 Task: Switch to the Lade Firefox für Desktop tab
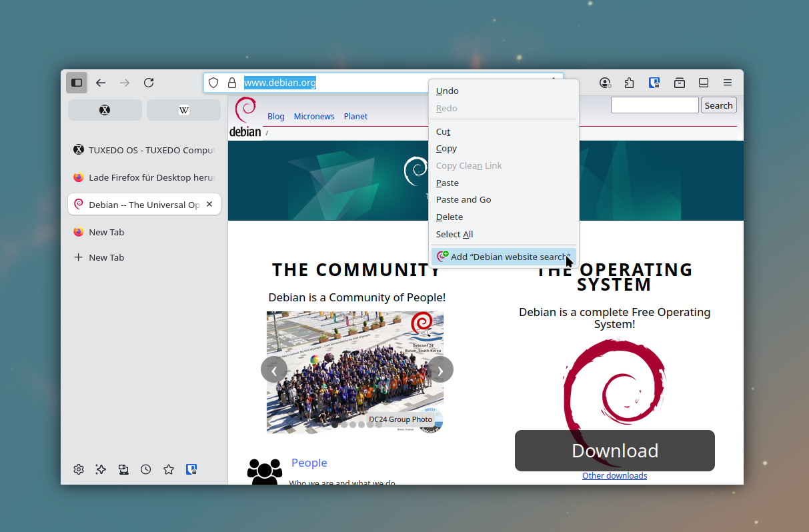pos(144,177)
